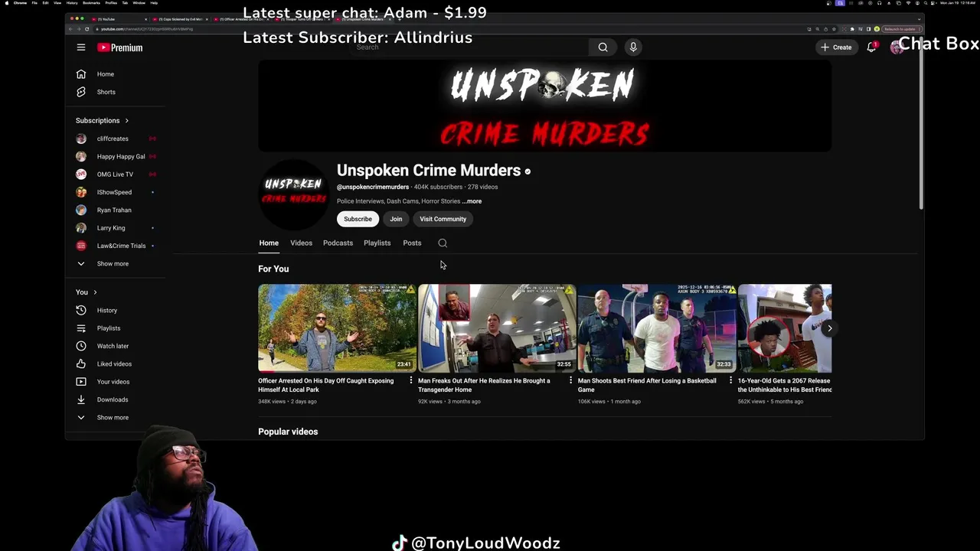Click the Relaunch to update button
980x551 pixels.
click(902, 29)
